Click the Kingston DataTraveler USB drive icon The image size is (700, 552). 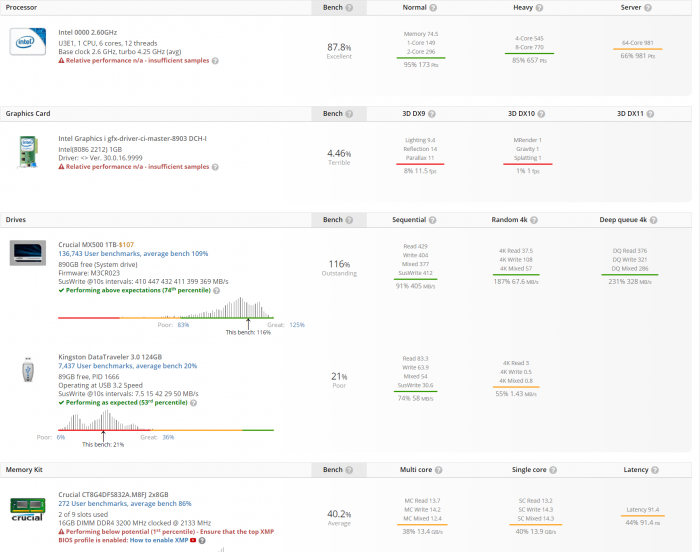coord(28,372)
